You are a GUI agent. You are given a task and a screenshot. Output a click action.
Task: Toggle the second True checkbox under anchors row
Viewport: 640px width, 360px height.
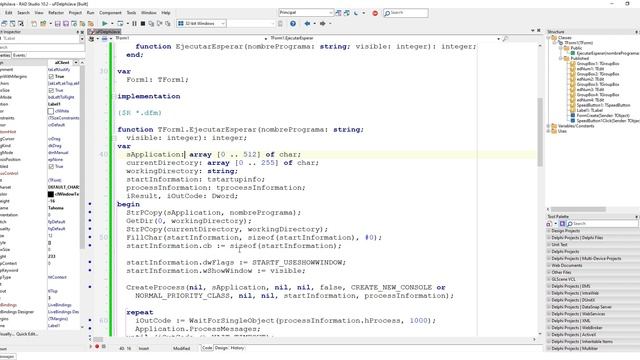pos(51,91)
